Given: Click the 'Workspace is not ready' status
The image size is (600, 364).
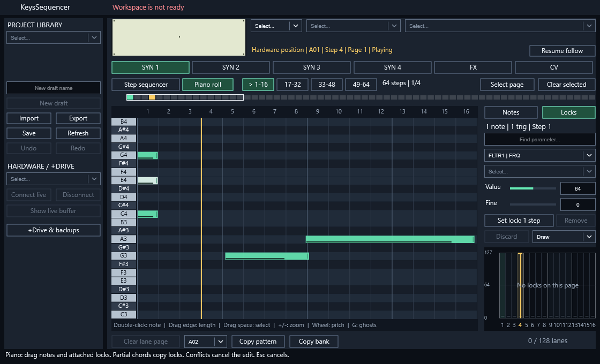Looking at the screenshot, I should tap(148, 7).
